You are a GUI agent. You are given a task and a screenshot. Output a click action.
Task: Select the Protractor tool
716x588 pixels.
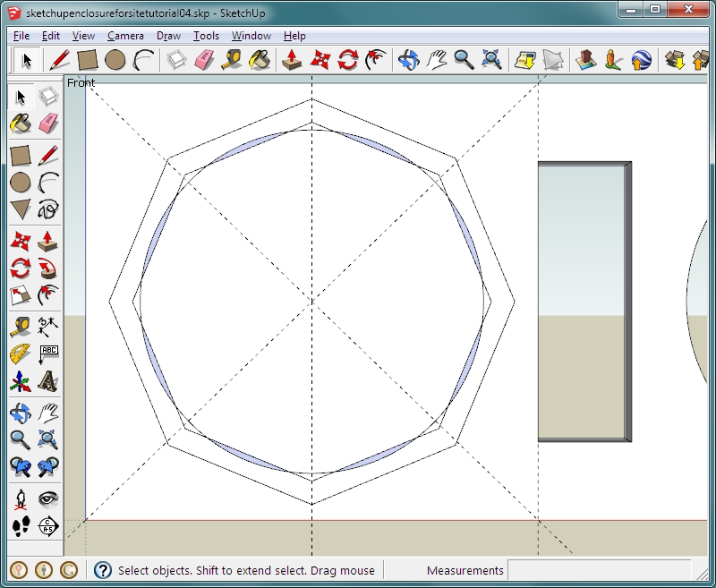(21, 354)
